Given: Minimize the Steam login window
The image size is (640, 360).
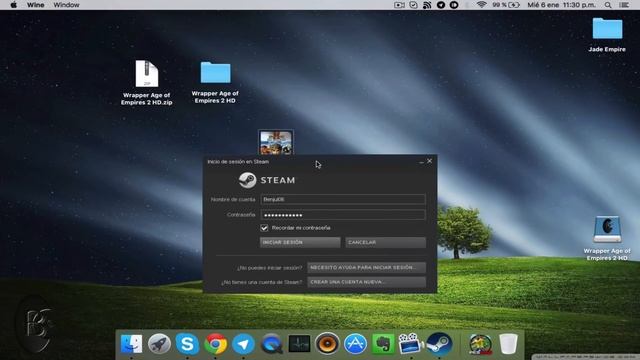Looking at the screenshot, I should pyautogui.click(x=421, y=162).
